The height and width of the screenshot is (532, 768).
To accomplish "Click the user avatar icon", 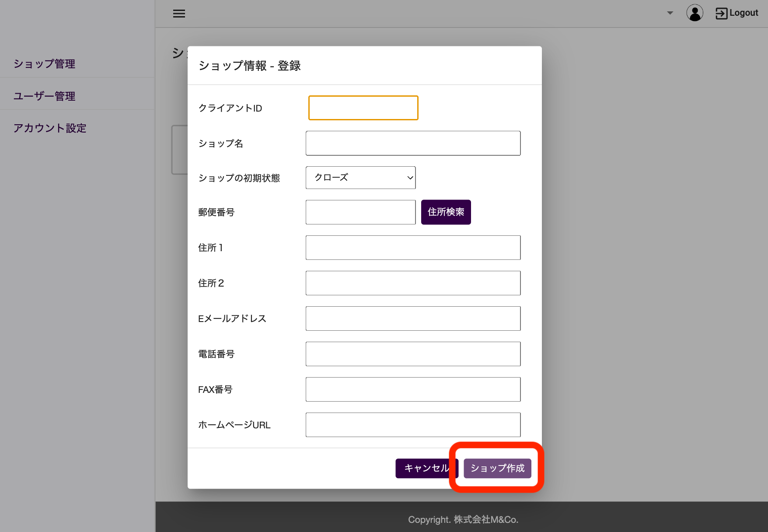I will tap(695, 13).
